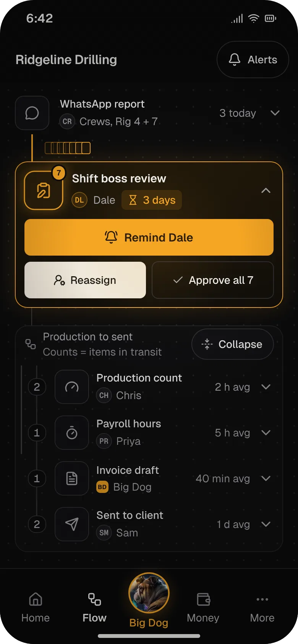Tap the 7 items badge on Shift boss review
Image resolution: width=298 pixels, height=644 pixels.
tap(58, 173)
